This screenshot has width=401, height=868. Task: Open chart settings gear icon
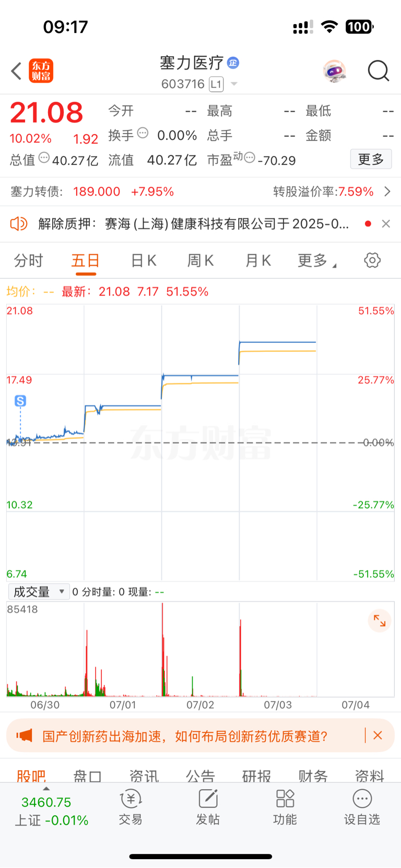[372, 260]
